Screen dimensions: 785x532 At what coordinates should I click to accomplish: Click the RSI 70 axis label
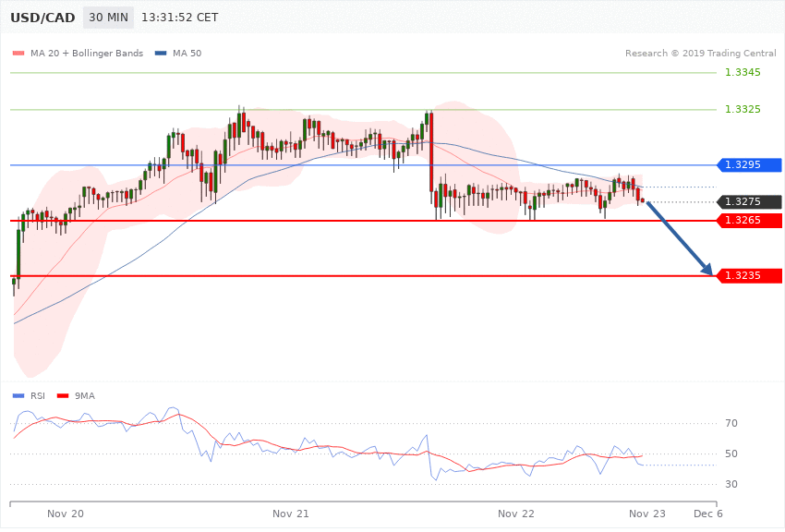pos(731,423)
